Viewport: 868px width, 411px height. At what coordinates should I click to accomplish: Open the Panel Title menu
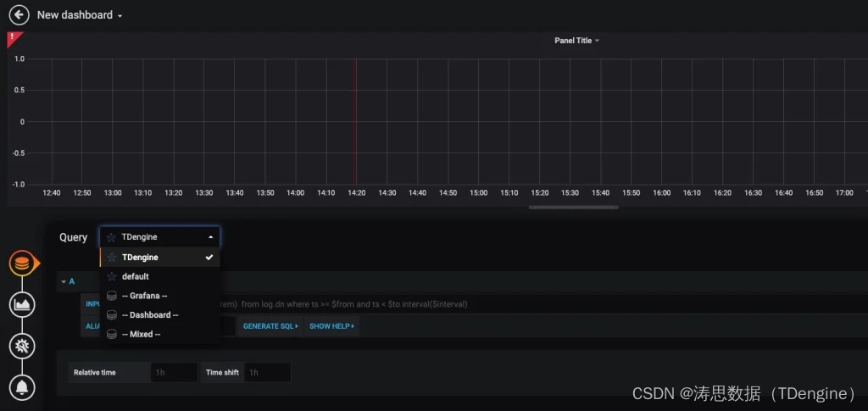coord(576,41)
